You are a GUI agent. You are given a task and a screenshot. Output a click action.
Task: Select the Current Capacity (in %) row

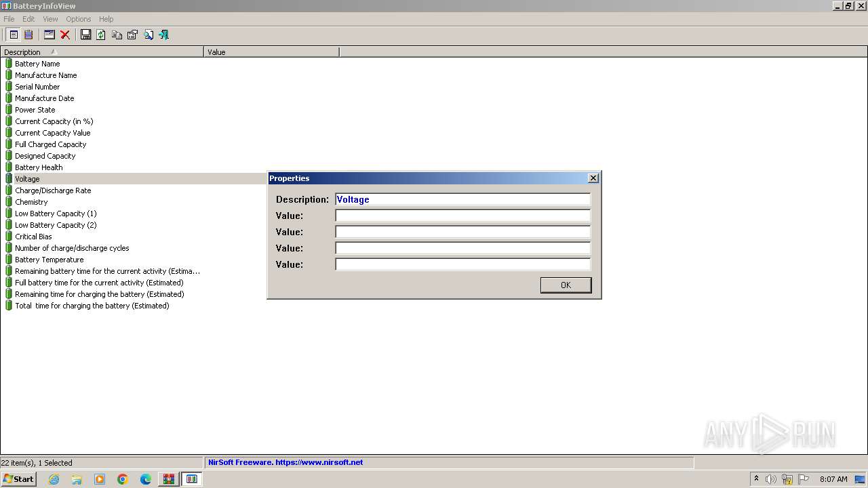54,121
